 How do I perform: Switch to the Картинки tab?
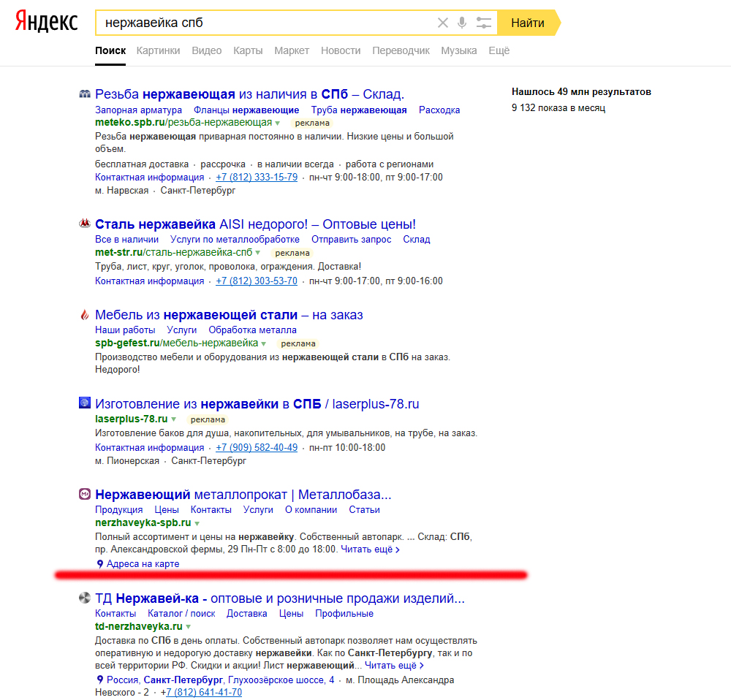pyautogui.click(x=158, y=50)
